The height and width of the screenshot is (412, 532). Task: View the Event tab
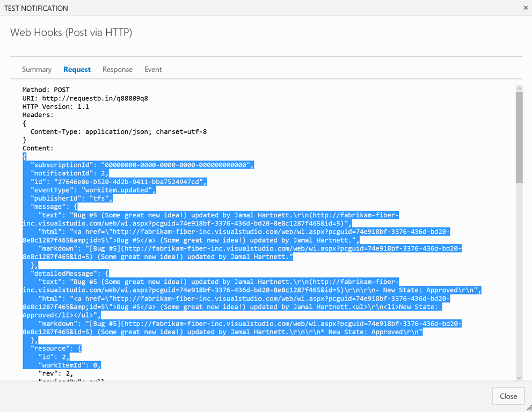tap(153, 70)
